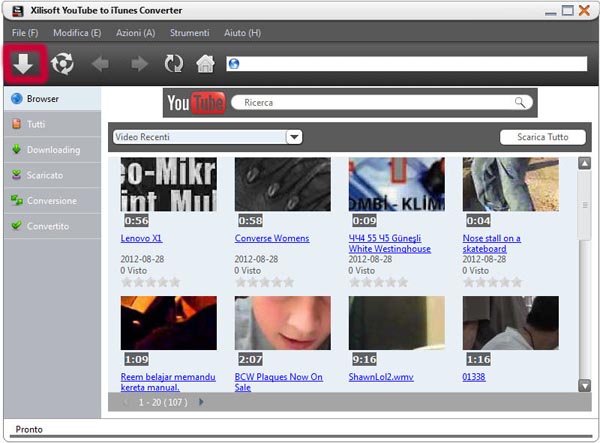Click the convert circular-arrows toolbar icon
600x443 pixels.
tap(62, 64)
